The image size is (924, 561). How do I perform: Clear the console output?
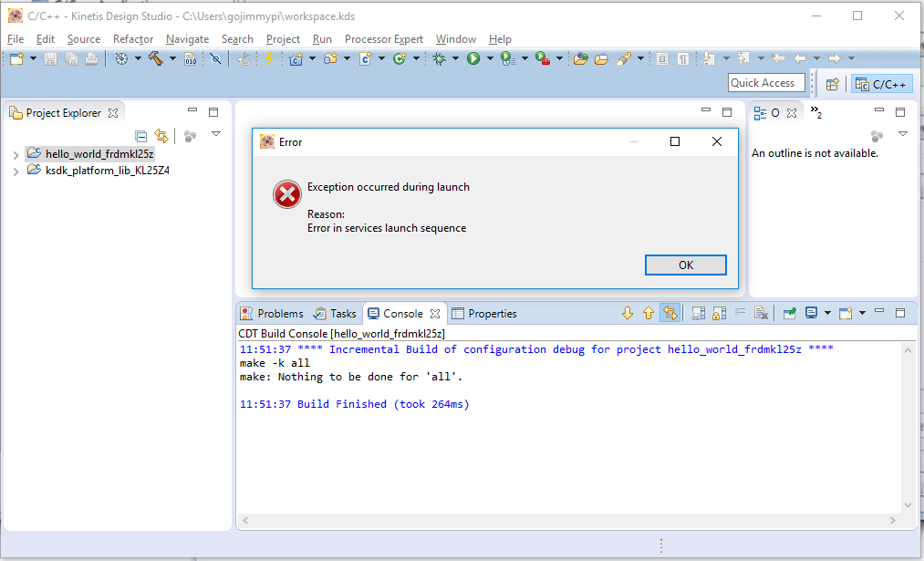(x=761, y=313)
